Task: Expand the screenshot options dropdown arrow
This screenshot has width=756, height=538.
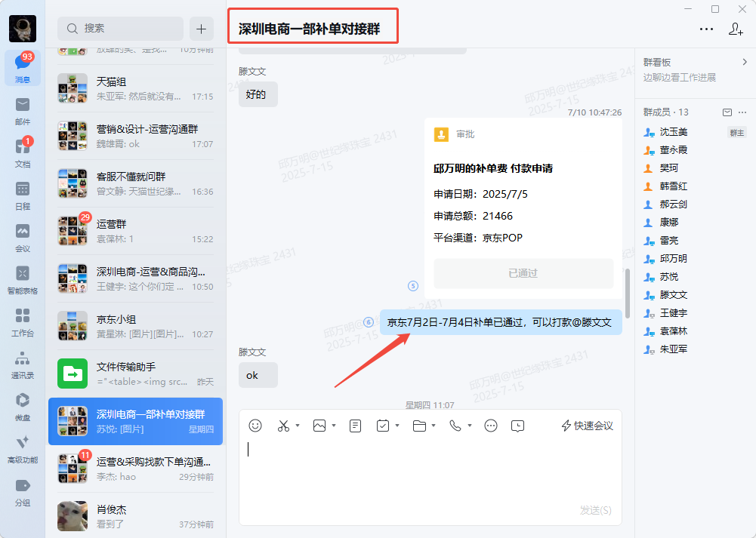Action: pyautogui.click(x=298, y=426)
